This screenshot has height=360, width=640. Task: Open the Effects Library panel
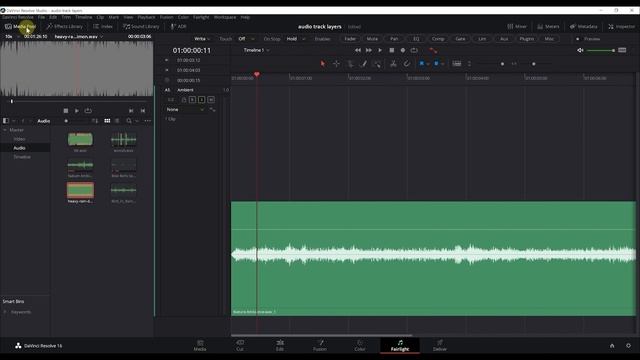click(x=64, y=27)
